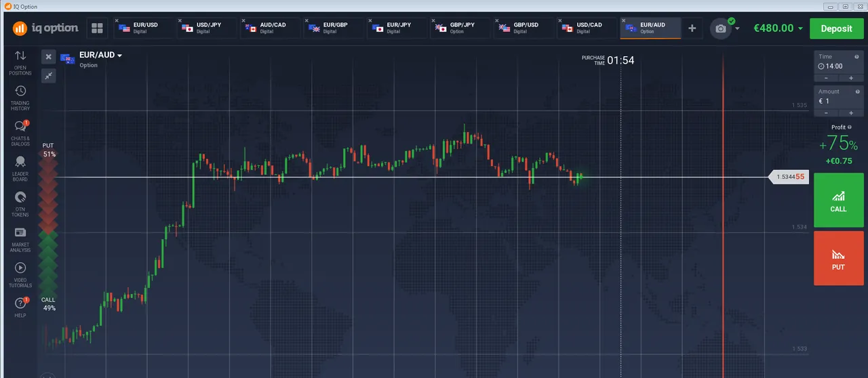Image resolution: width=868 pixels, height=378 pixels.
Task: Click the +75% profit value
Action: [x=838, y=144]
